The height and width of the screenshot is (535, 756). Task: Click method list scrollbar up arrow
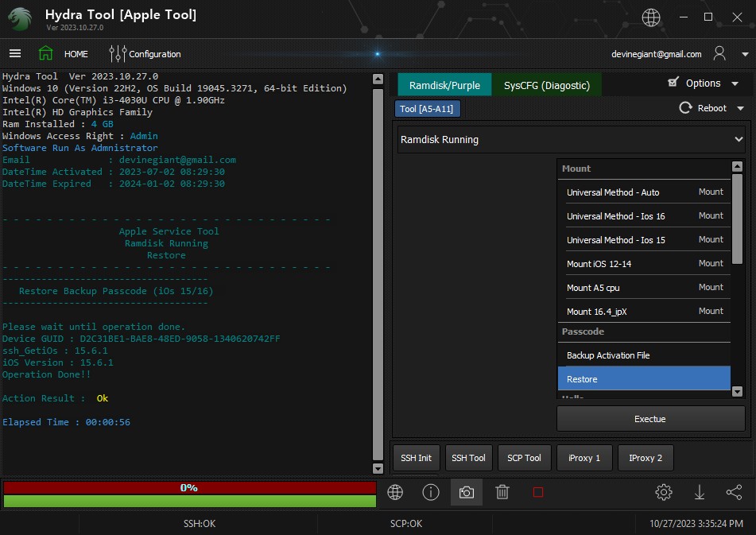coord(737,167)
